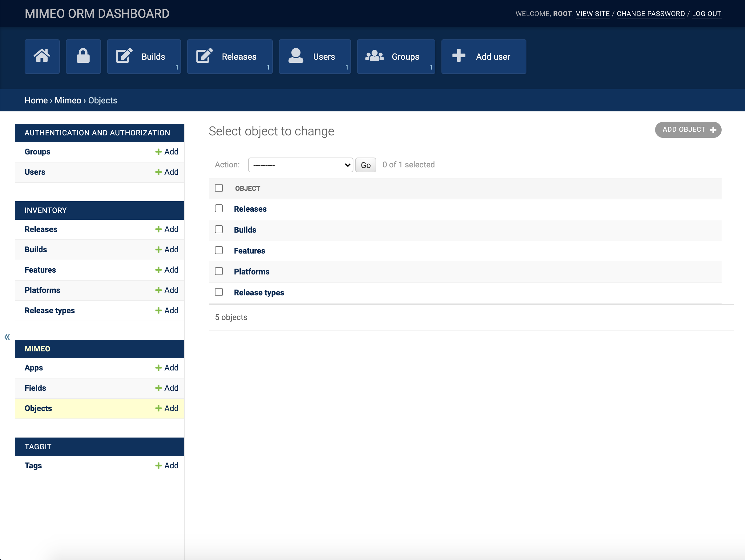
Task: Open the Builds object in the table
Action: [245, 230]
